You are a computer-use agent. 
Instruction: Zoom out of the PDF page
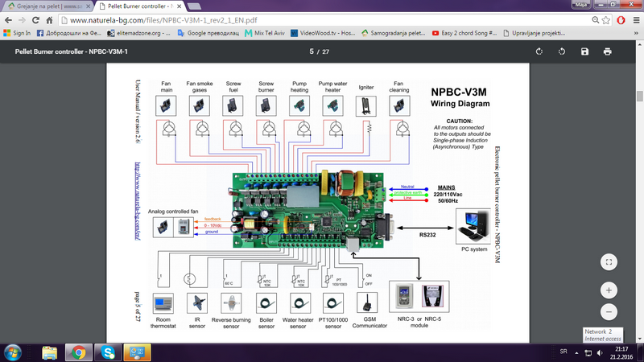(609, 311)
